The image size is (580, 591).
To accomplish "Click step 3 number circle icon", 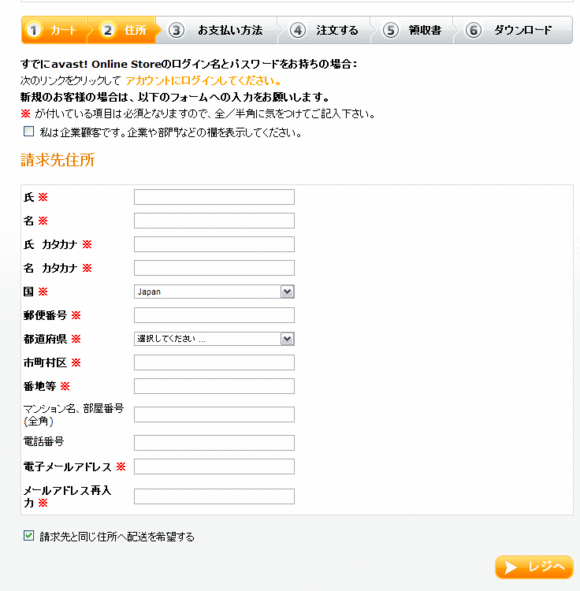I will (x=176, y=30).
